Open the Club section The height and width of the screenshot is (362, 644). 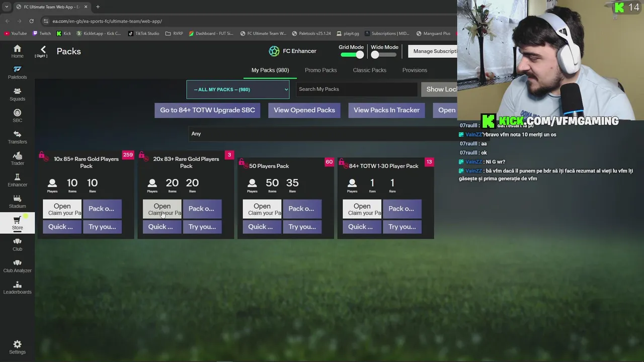[x=17, y=244]
